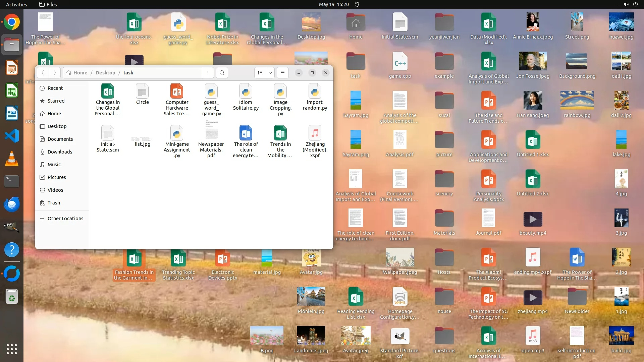Toggle list view in Files toolbar
The width and height of the screenshot is (644, 362).
[260, 73]
